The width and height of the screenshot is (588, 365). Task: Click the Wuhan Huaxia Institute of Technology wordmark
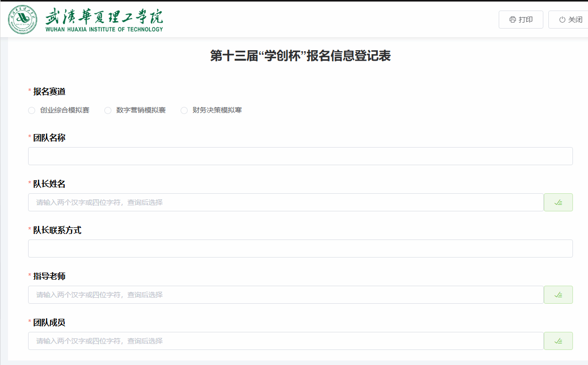click(104, 20)
